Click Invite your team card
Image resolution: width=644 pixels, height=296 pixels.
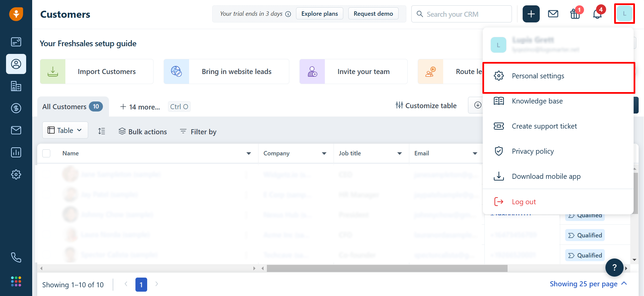353,71
